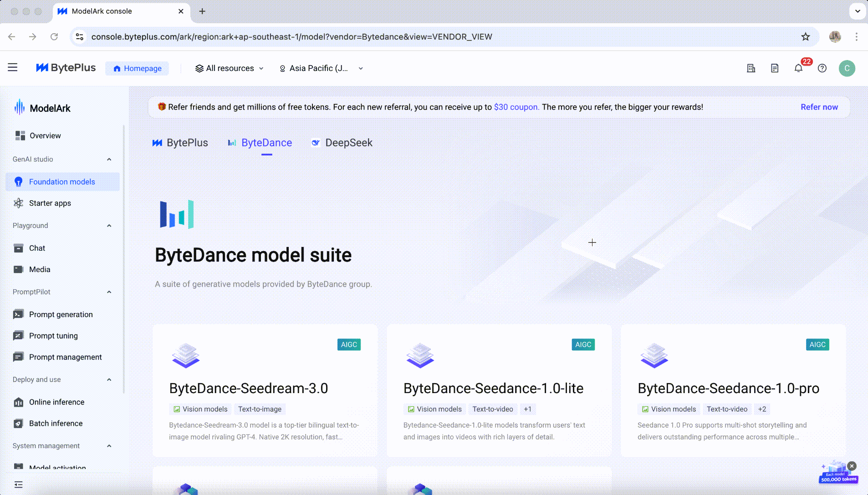The width and height of the screenshot is (868, 495).
Task: Open the Asia Pacific region dropdown
Action: click(x=321, y=68)
